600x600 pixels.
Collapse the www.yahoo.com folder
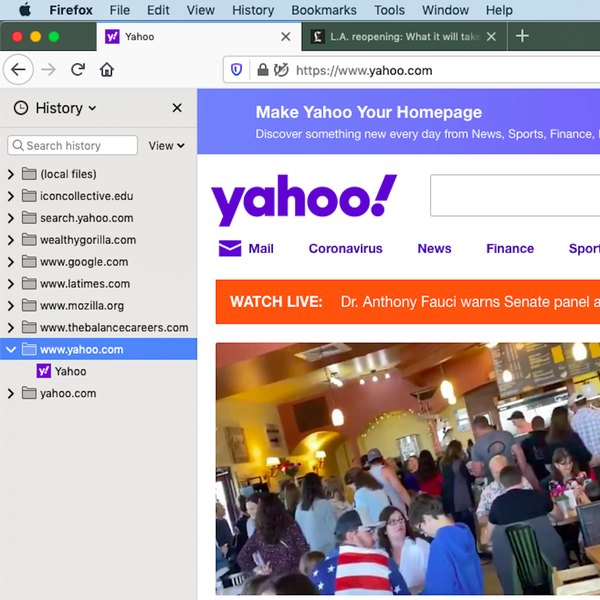[11, 349]
